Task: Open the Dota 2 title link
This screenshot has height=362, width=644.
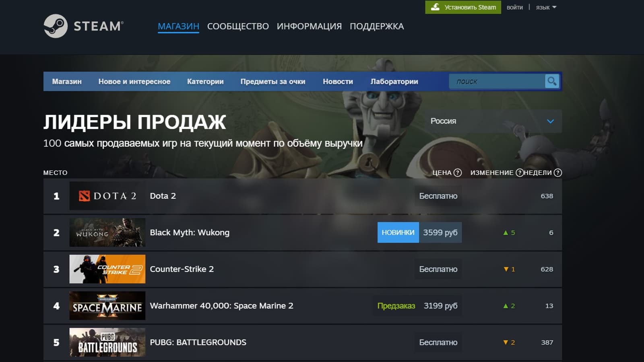Action: 163,196
